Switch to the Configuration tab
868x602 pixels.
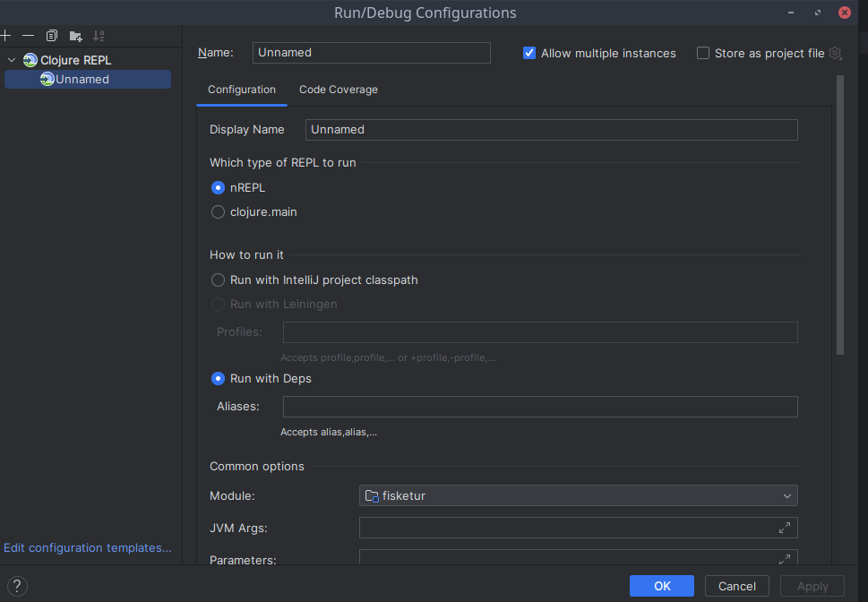242,90
